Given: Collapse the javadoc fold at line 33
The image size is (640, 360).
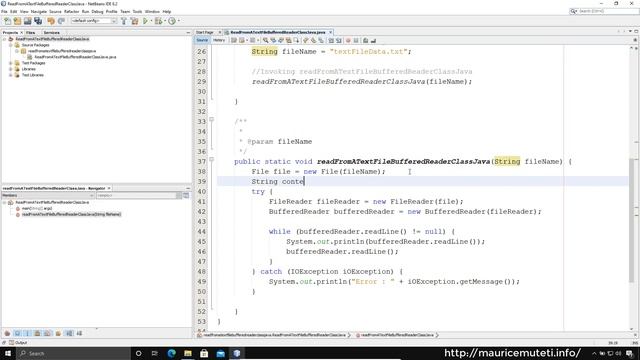Looking at the screenshot, I should (x=211, y=120).
